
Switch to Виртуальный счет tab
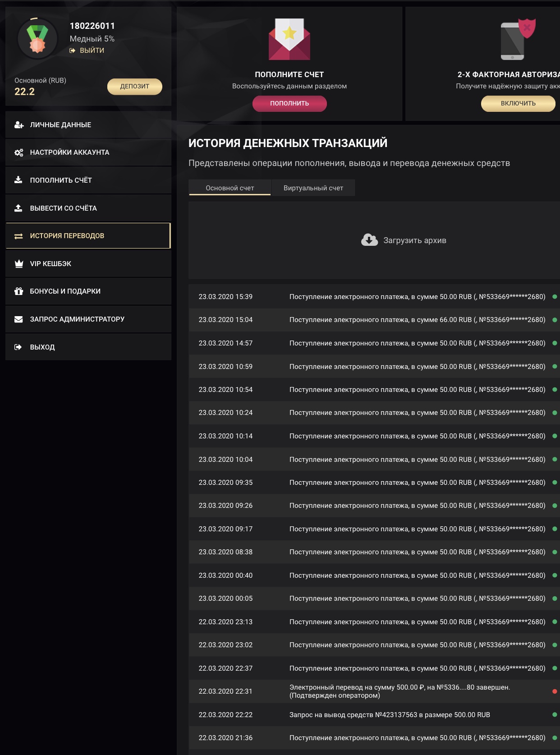313,188
